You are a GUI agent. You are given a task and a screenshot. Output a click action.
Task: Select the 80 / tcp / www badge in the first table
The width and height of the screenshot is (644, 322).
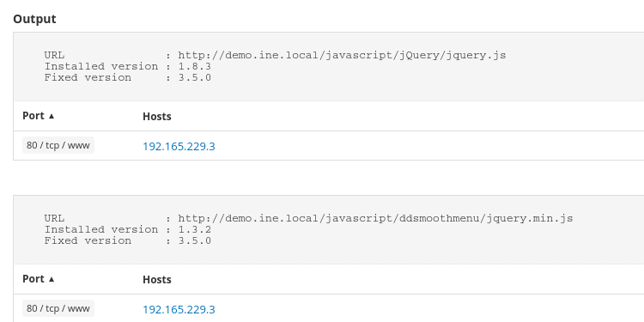pos(58,145)
